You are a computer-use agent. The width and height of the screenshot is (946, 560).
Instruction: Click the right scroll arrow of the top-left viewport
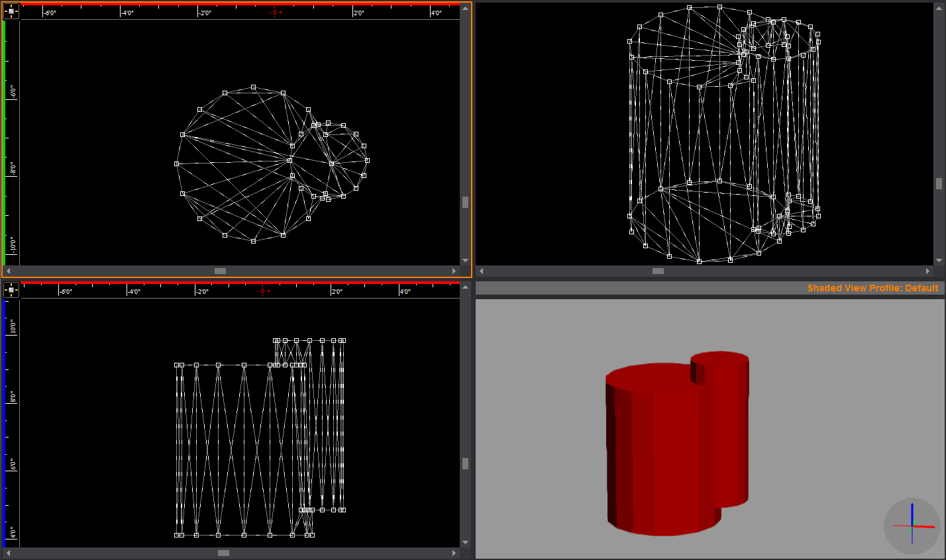[x=454, y=271]
